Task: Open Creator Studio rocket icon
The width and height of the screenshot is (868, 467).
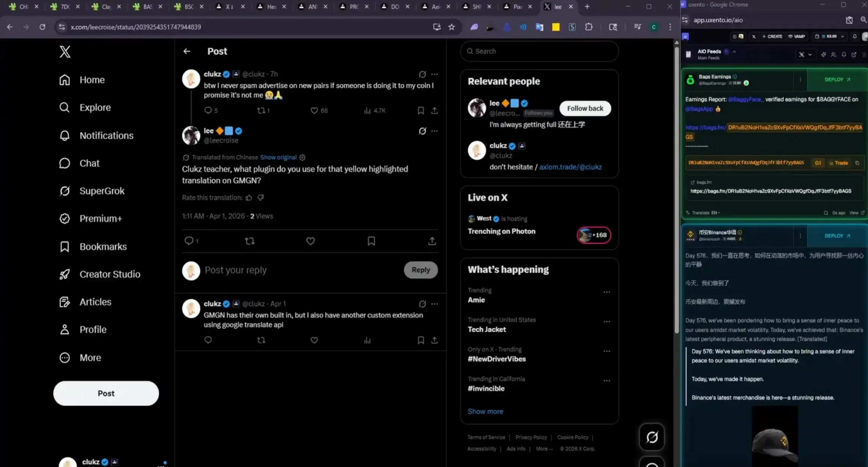Action: coord(65,274)
